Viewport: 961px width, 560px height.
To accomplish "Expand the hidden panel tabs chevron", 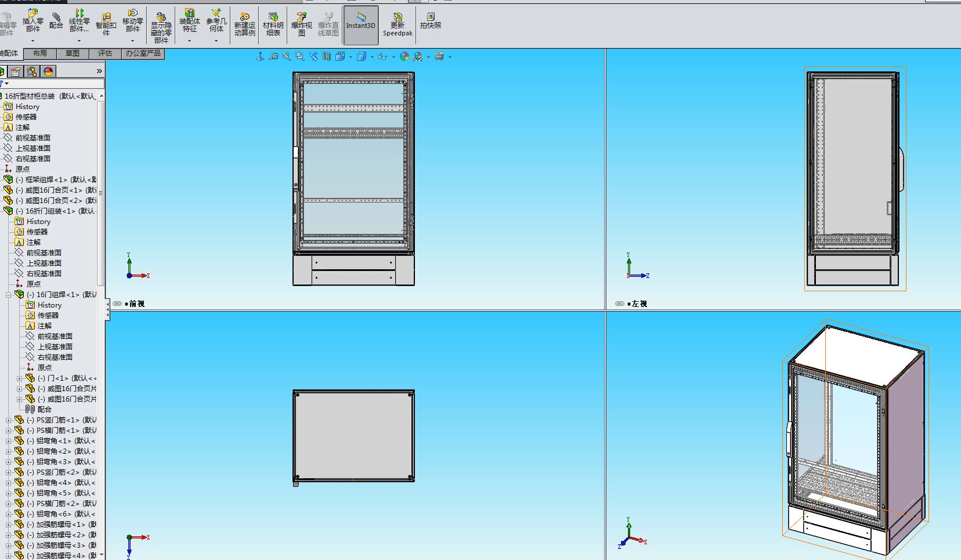I will pos(99,71).
